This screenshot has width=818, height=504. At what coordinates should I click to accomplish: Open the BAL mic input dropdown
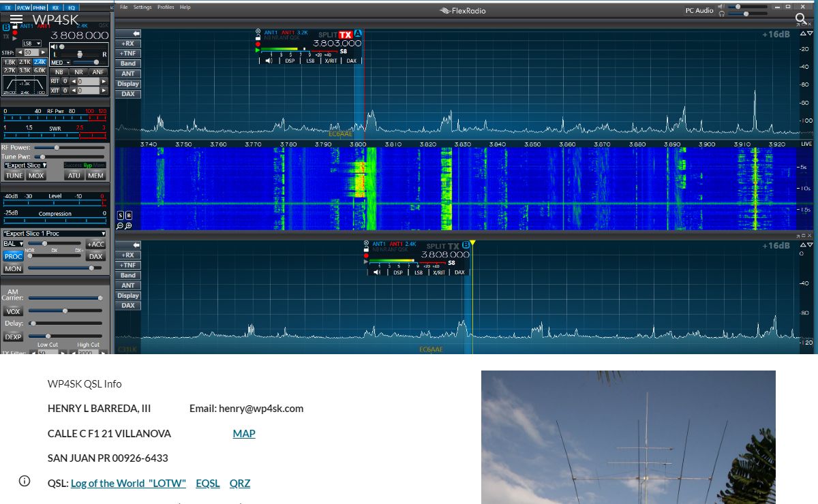point(13,243)
